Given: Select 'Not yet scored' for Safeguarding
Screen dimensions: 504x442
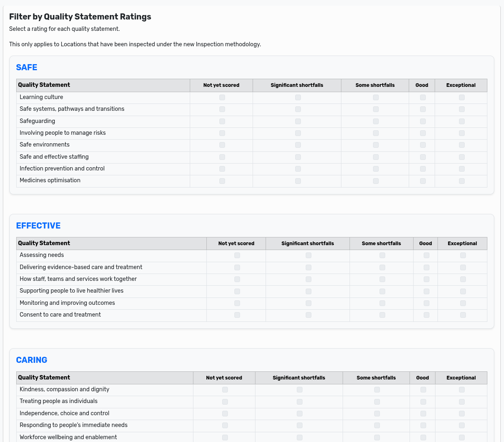Looking at the screenshot, I should click(222, 121).
